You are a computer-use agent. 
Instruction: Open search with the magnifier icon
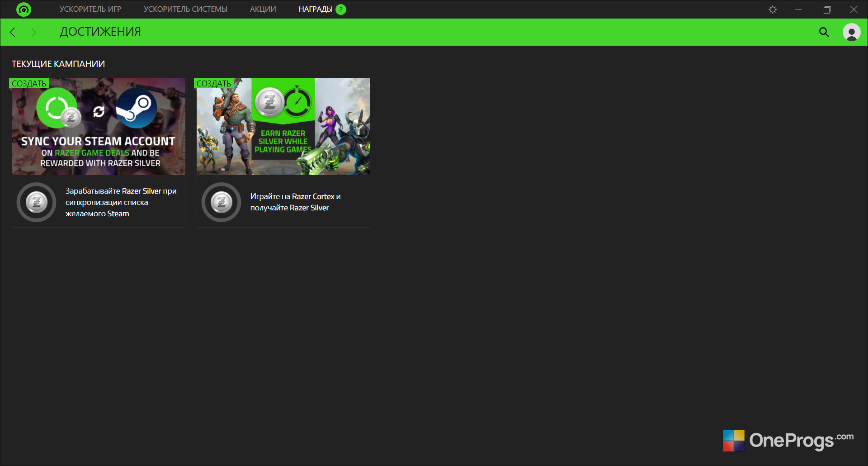click(824, 32)
